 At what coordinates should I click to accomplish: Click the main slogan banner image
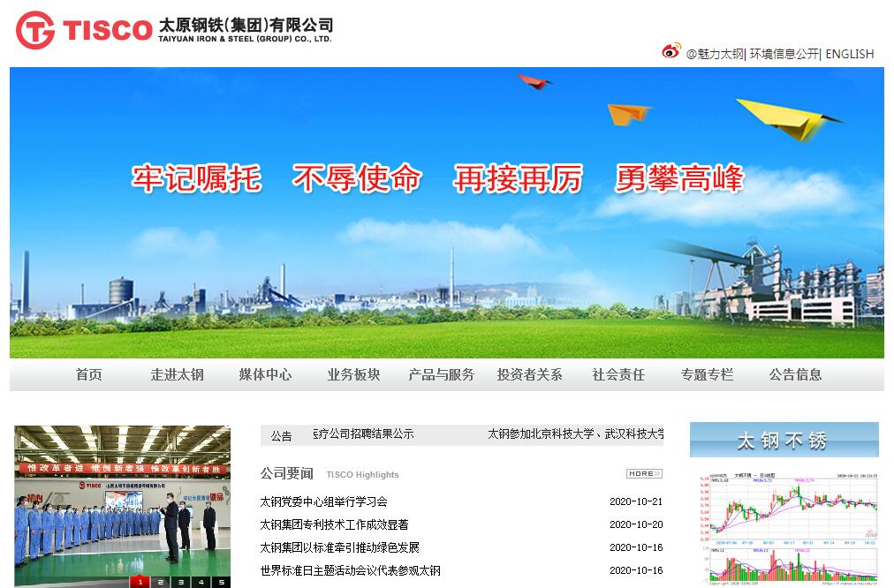coord(446,213)
